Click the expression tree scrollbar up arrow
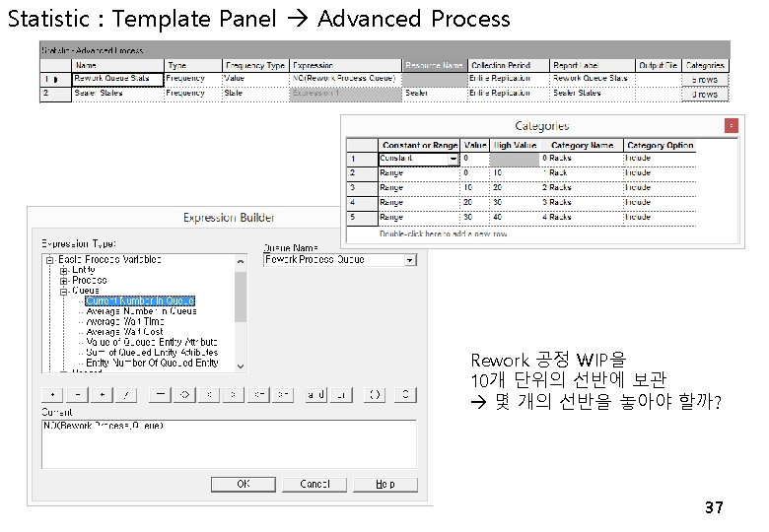Viewport: 769px width, 532px height. tap(241, 262)
